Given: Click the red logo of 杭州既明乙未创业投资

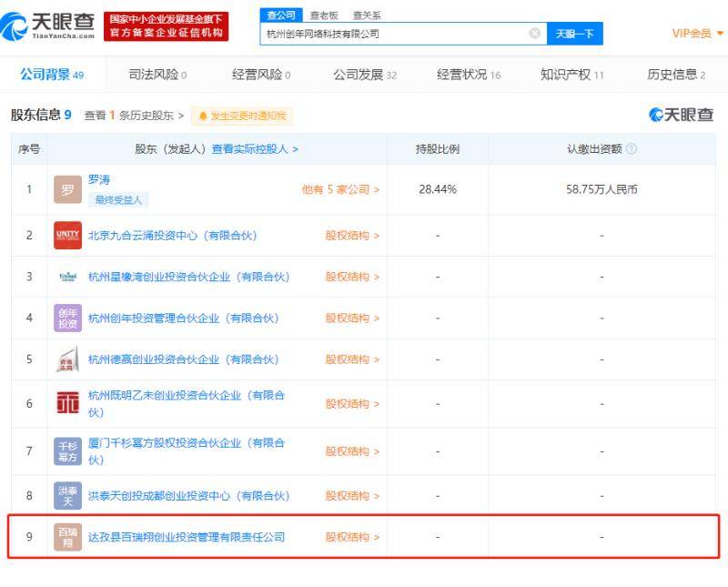Looking at the screenshot, I should point(67,403).
